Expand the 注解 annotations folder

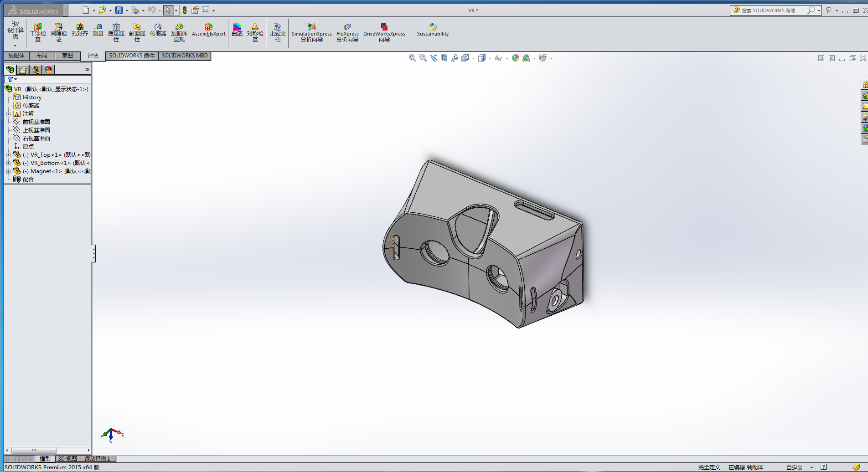(8, 114)
